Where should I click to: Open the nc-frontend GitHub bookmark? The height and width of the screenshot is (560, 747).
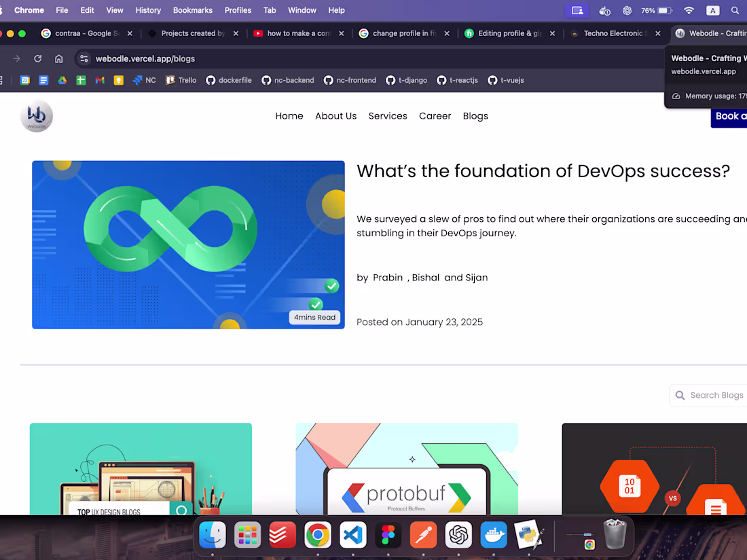pyautogui.click(x=350, y=80)
